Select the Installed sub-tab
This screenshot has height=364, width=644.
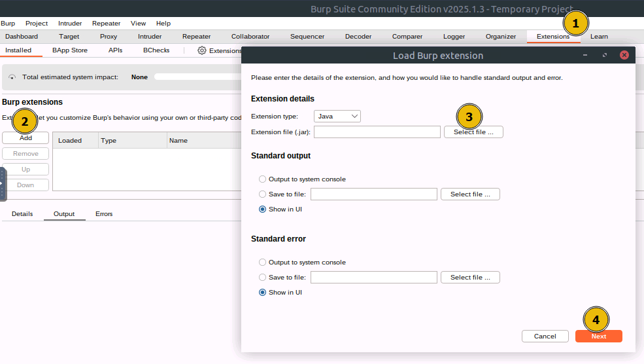[x=18, y=50]
